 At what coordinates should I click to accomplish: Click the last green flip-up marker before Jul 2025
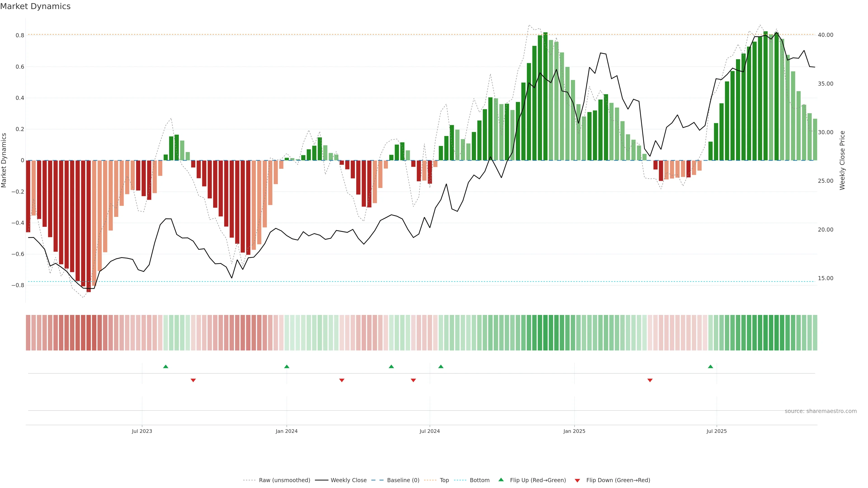click(x=710, y=366)
